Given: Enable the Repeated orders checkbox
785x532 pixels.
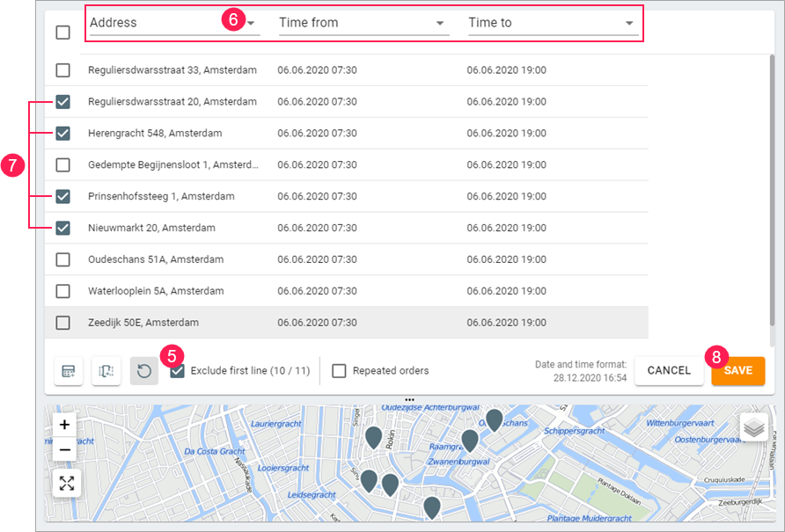Looking at the screenshot, I should (339, 371).
